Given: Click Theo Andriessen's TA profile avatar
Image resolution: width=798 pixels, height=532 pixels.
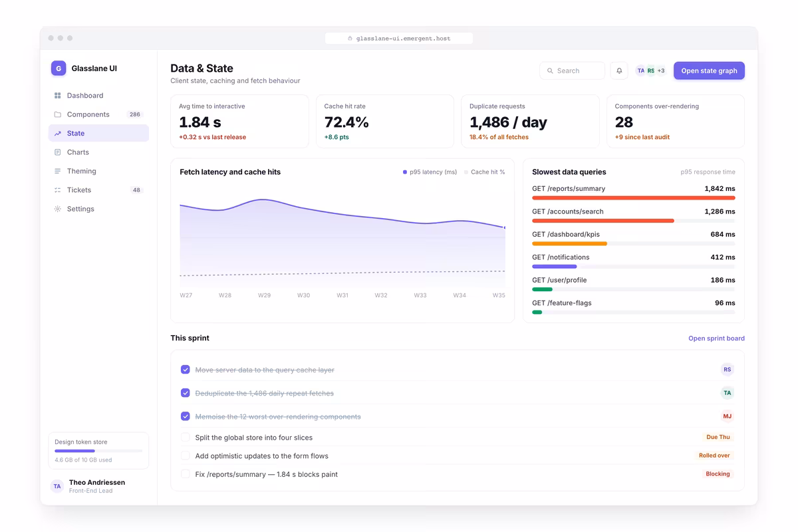Looking at the screenshot, I should click(58, 486).
